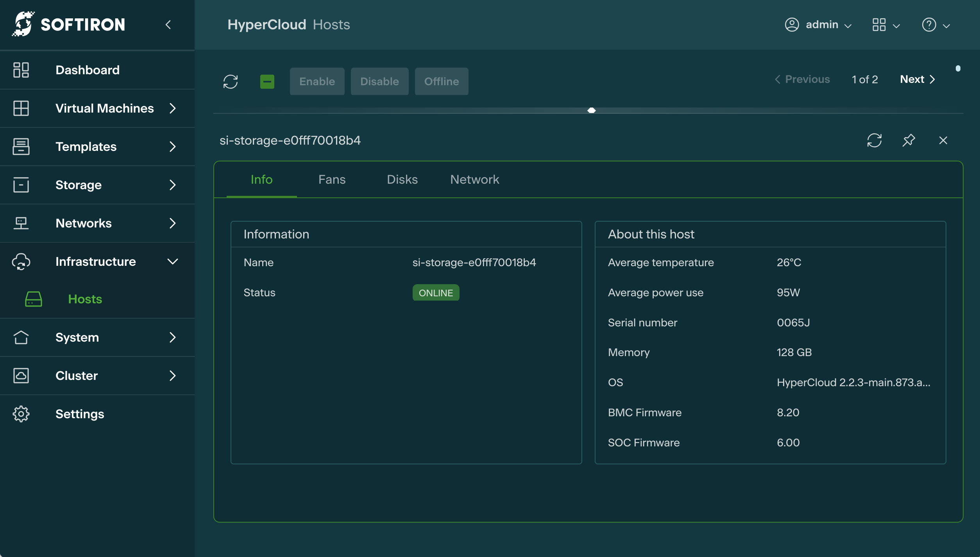Screen dimensions: 980x557
Task: Click the panel resize divider handle
Action: tap(591, 111)
